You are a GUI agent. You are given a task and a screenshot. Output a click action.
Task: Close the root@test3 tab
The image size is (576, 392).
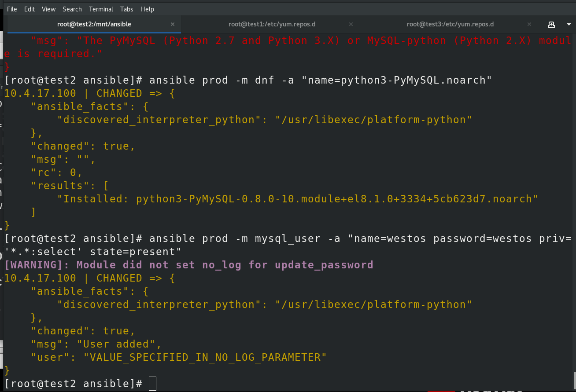tap(529, 25)
